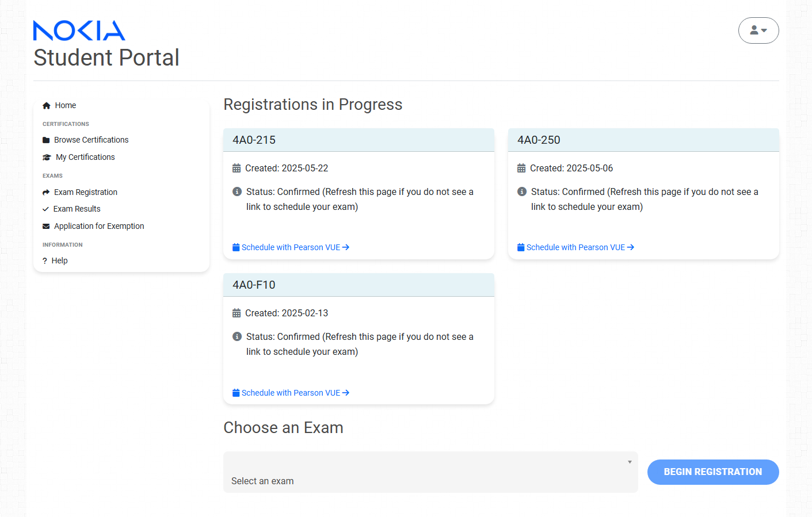Open the user account dropdown menu
The width and height of the screenshot is (812, 517).
(758, 30)
